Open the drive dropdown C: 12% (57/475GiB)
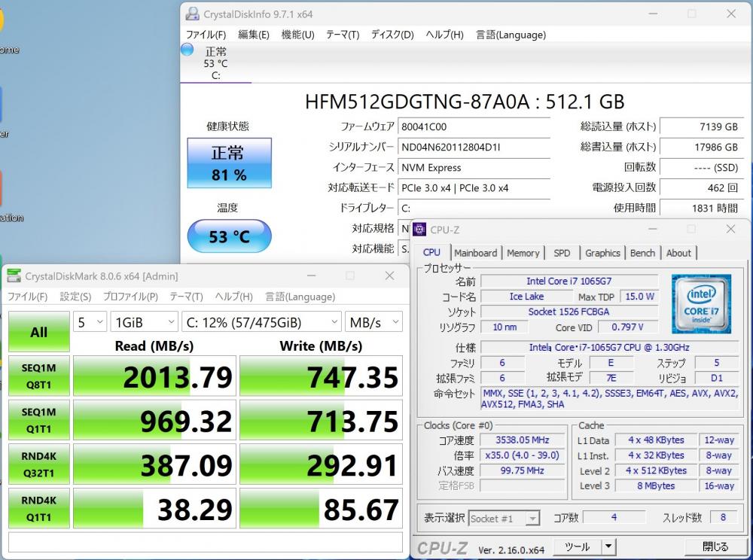The height and width of the screenshot is (560, 753). point(261,322)
